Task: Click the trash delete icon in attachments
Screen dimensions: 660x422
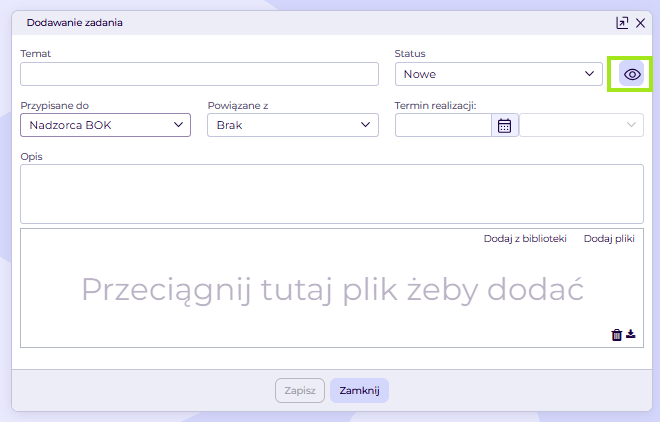Action: point(617,335)
